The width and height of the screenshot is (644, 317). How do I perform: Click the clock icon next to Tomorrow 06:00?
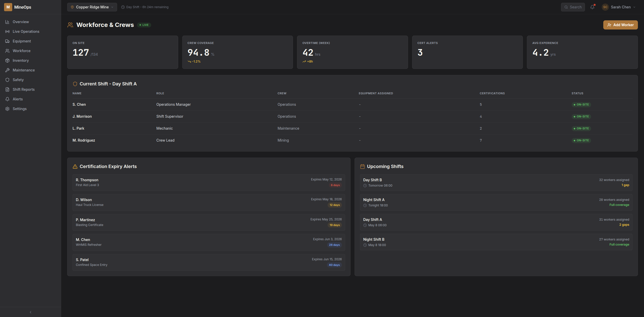coord(365,186)
